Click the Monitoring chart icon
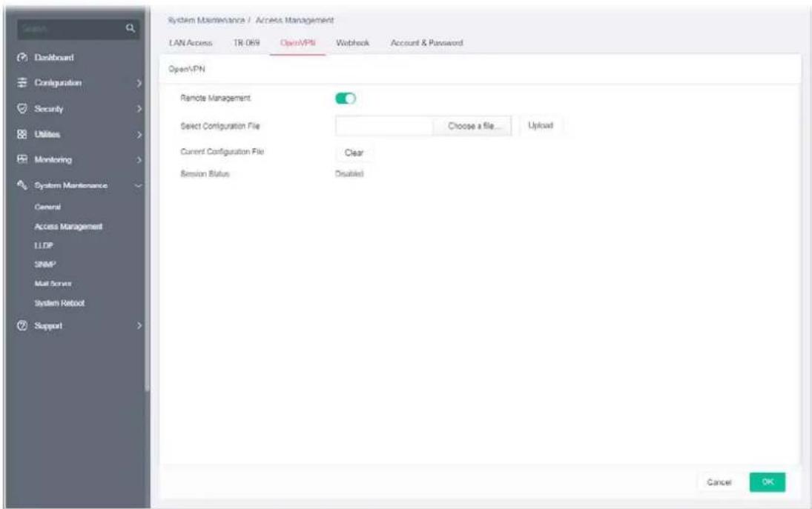 point(22,159)
